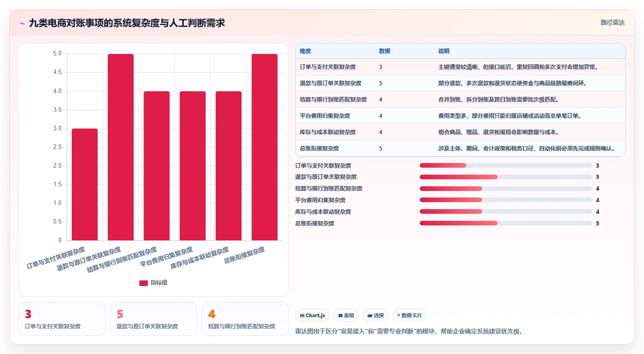Click the 结算与银行到账匹配复杂度 bar in chart
The height and width of the screenshot is (354, 644).
pos(157,166)
